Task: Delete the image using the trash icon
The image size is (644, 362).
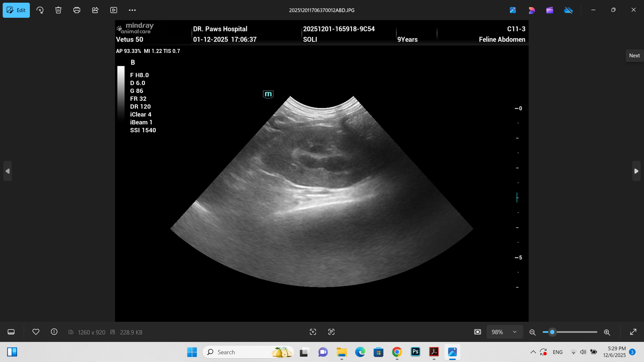Action: (58, 10)
